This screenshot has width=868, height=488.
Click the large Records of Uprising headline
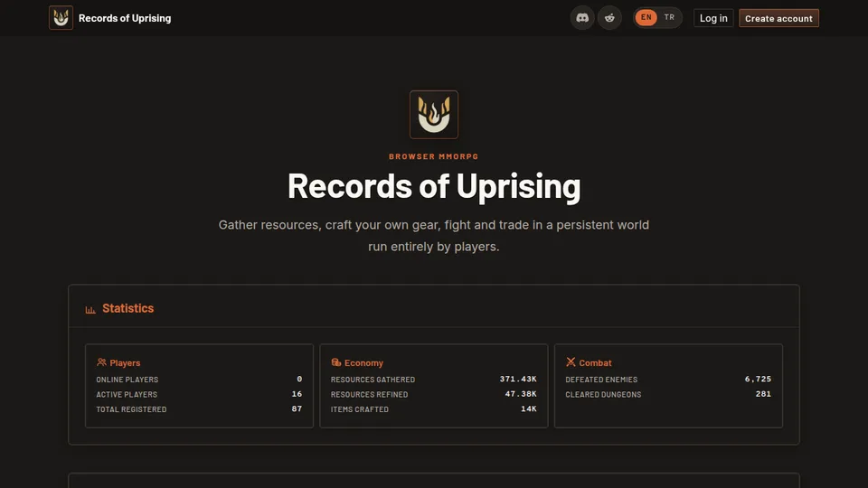[434, 186]
